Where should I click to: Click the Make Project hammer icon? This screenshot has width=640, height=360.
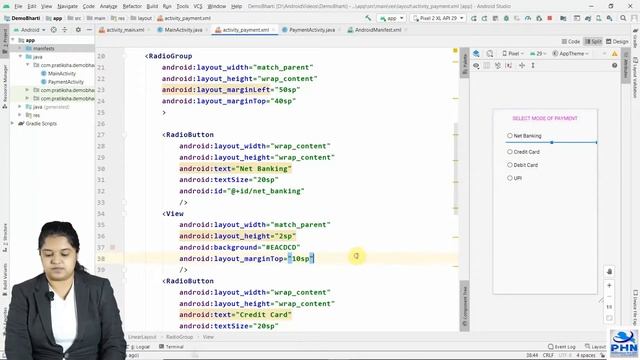coord(368,18)
